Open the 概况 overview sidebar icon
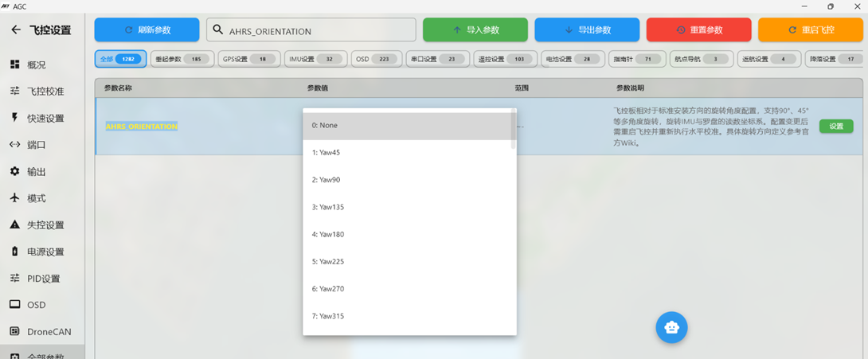This screenshot has width=868, height=359. [x=14, y=64]
